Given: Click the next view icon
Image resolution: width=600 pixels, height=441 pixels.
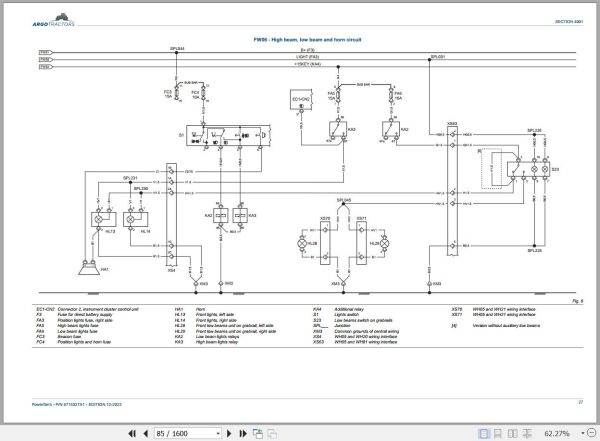Looking at the screenshot, I should [x=272, y=433].
